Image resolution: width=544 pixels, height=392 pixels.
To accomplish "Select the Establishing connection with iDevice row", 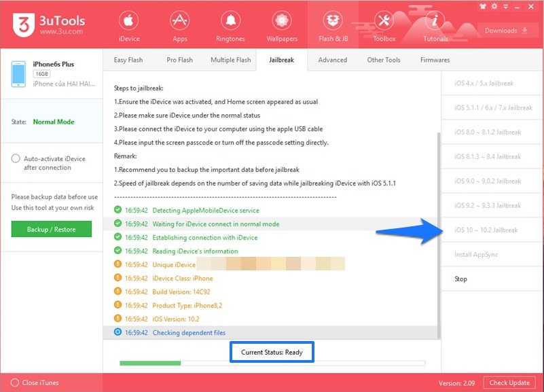I will (x=270, y=237).
